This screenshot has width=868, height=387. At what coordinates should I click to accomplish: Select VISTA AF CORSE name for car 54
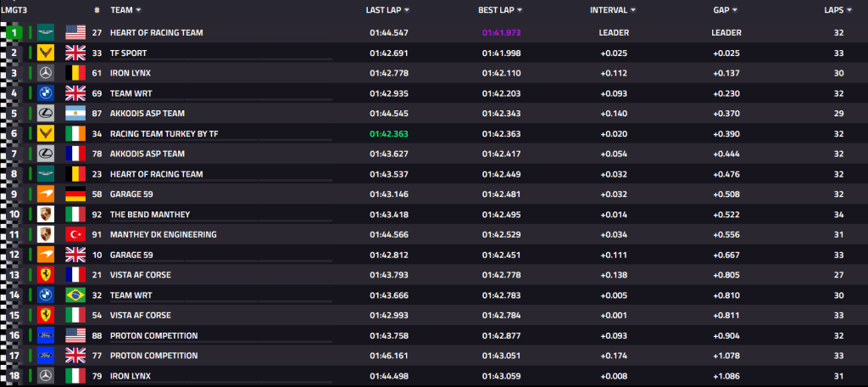[141, 315]
